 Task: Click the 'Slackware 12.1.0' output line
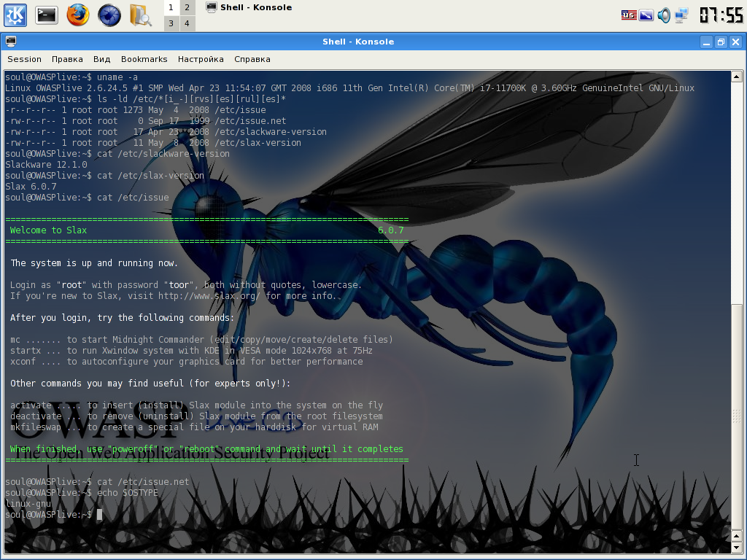(46, 165)
